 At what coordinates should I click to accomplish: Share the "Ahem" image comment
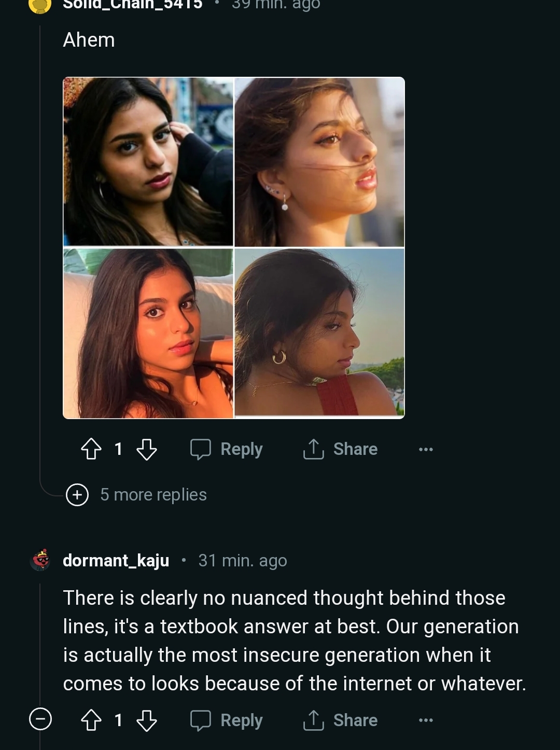(x=340, y=449)
